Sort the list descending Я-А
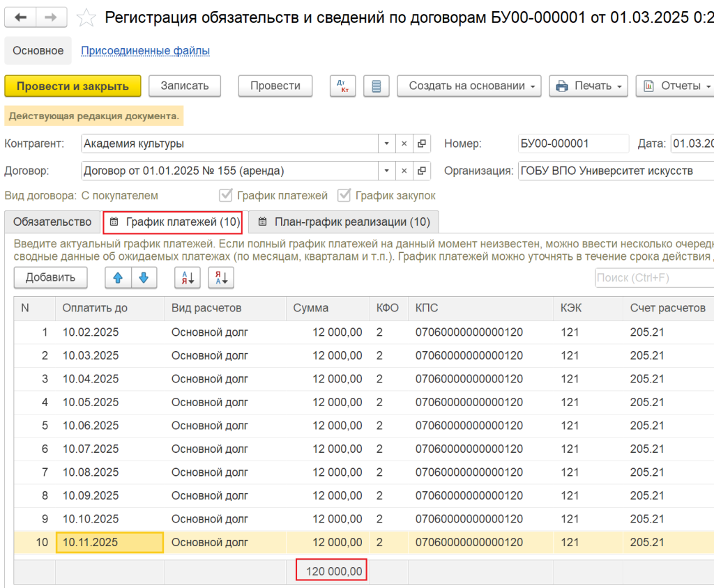The image size is (714, 588). [221, 277]
